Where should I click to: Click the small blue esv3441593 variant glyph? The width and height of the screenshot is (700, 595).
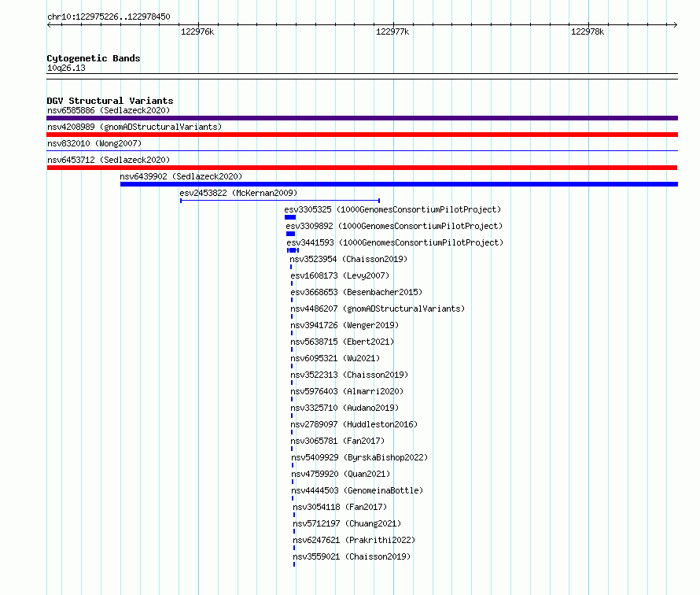293,250
